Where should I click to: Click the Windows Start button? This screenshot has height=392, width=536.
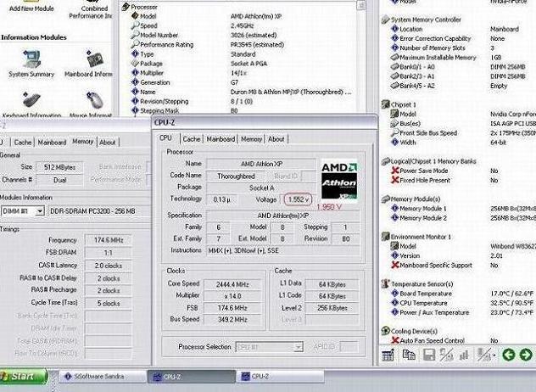click(x=23, y=376)
